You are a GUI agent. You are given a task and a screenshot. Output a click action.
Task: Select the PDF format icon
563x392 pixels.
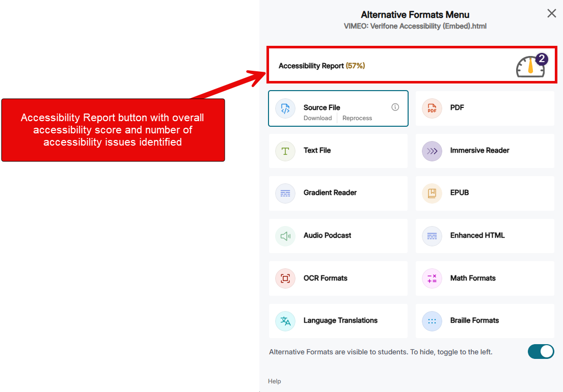click(x=432, y=108)
